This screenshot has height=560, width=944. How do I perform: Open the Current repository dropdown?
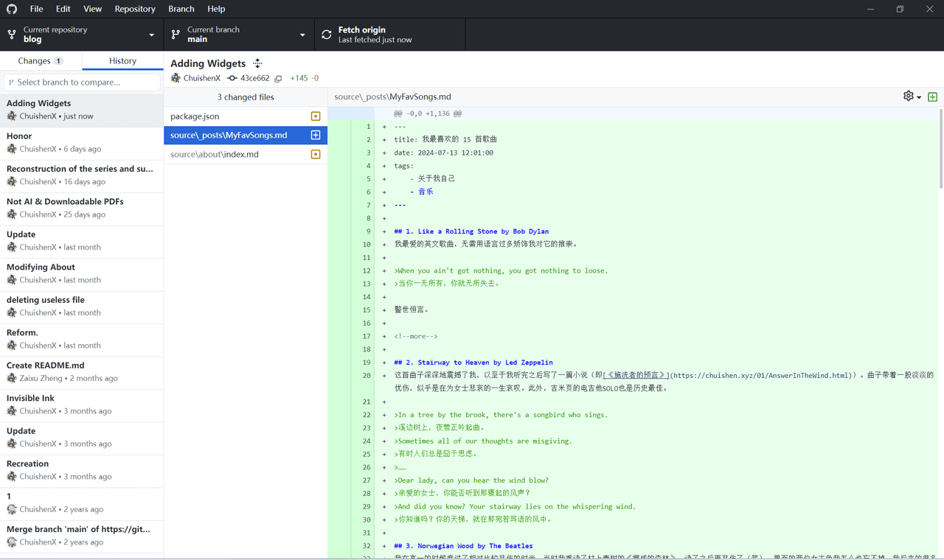pos(81,35)
